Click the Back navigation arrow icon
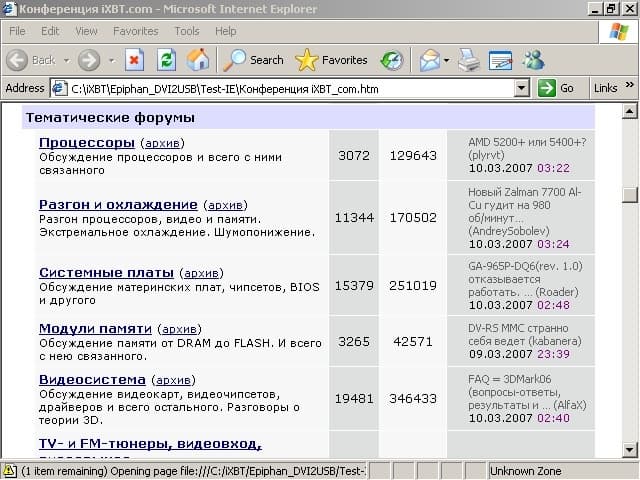This screenshot has height=480, width=640. point(17,60)
